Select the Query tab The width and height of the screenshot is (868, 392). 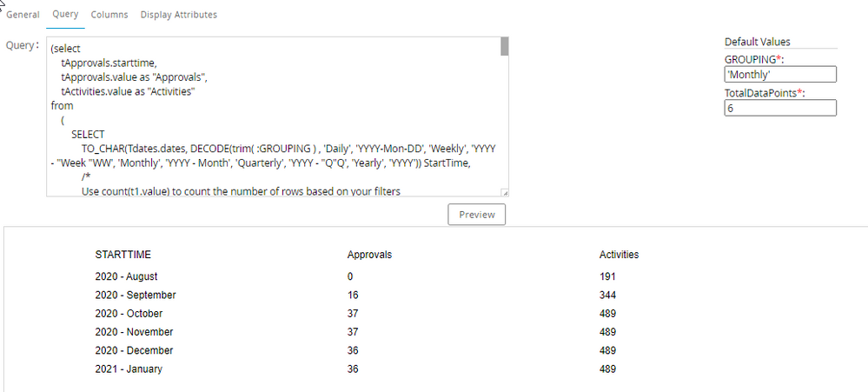[65, 15]
